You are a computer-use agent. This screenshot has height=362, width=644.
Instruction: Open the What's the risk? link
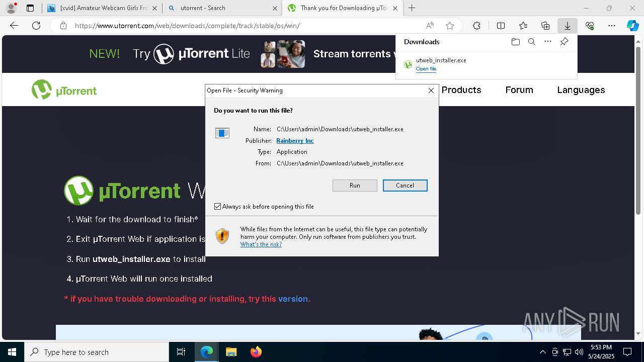tap(261, 244)
